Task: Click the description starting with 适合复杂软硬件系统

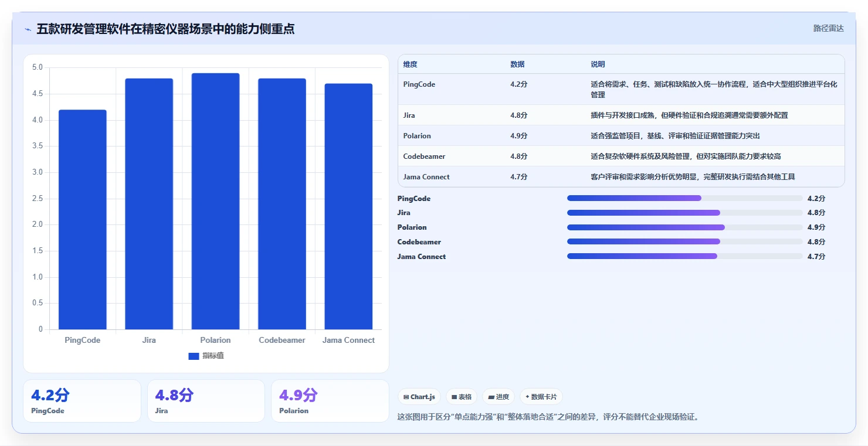Action: click(x=686, y=156)
